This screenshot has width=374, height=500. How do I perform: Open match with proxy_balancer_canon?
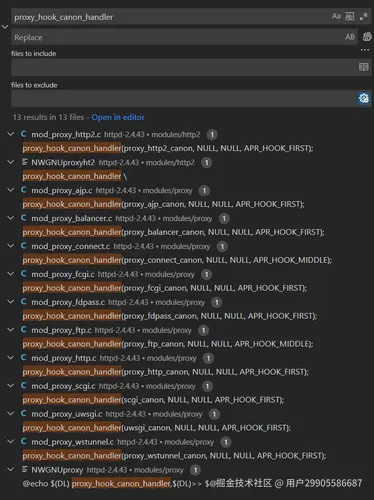[x=174, y=232]
